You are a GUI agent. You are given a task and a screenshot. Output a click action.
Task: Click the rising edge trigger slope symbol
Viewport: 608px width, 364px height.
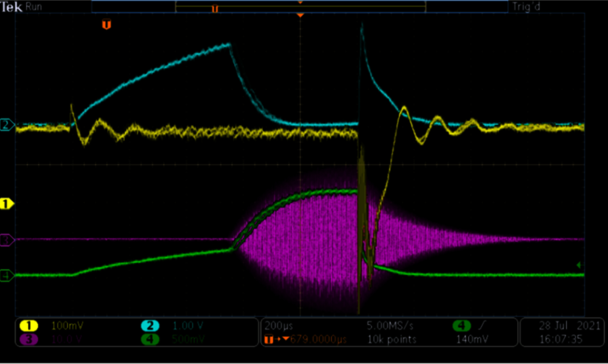coord(483,325)
